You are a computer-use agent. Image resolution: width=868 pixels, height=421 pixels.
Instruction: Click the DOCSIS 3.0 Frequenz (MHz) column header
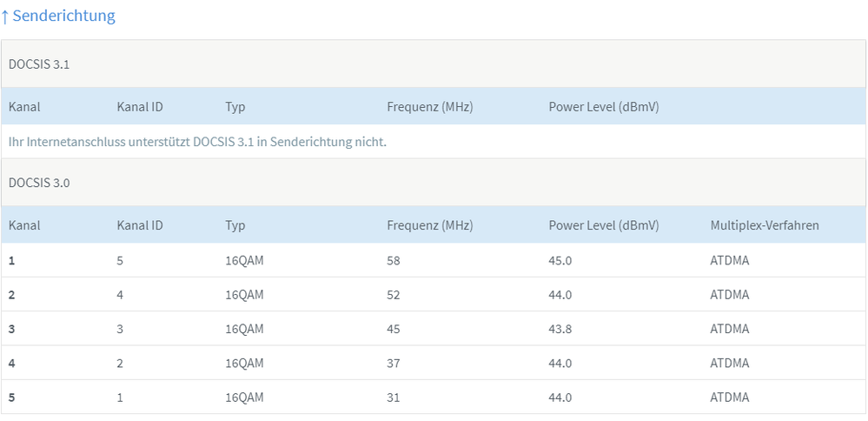429,225
